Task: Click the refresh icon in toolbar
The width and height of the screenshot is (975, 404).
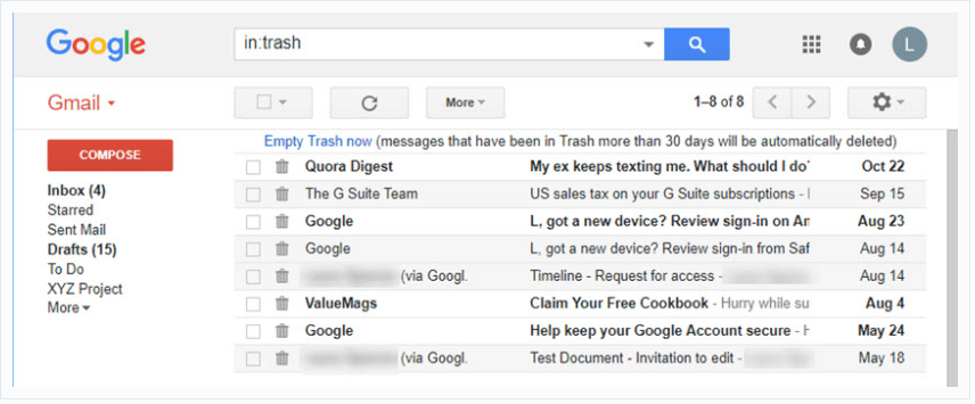Action: pos(369,103)
